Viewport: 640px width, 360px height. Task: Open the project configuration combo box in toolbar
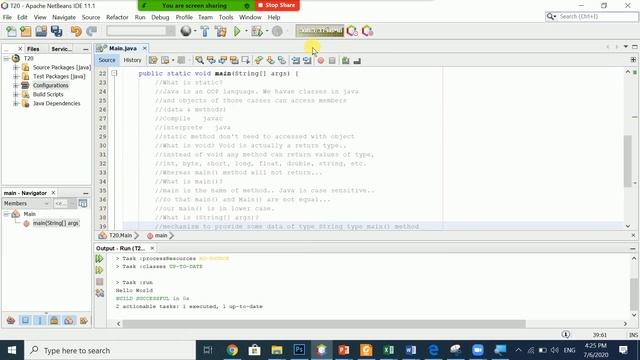click(x=141, y=31)
